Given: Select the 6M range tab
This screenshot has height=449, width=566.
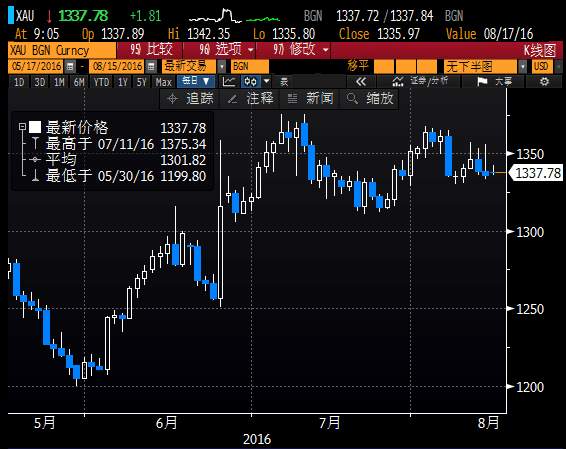Looking at the screenshot, I should (79, 82).
